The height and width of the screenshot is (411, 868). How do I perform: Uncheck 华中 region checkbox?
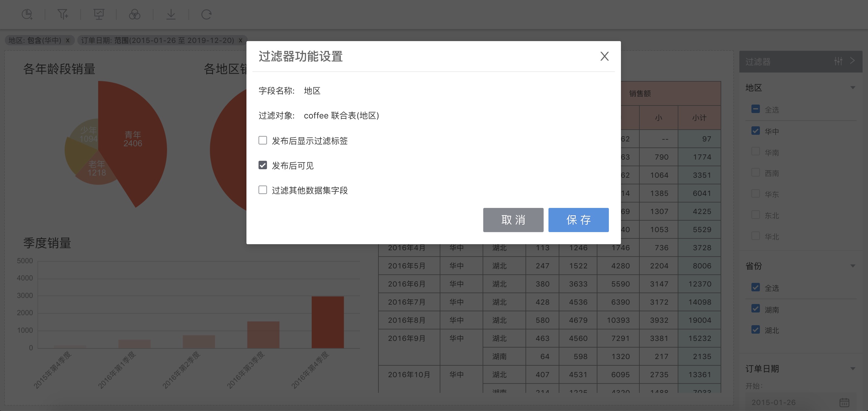point(755,131)
